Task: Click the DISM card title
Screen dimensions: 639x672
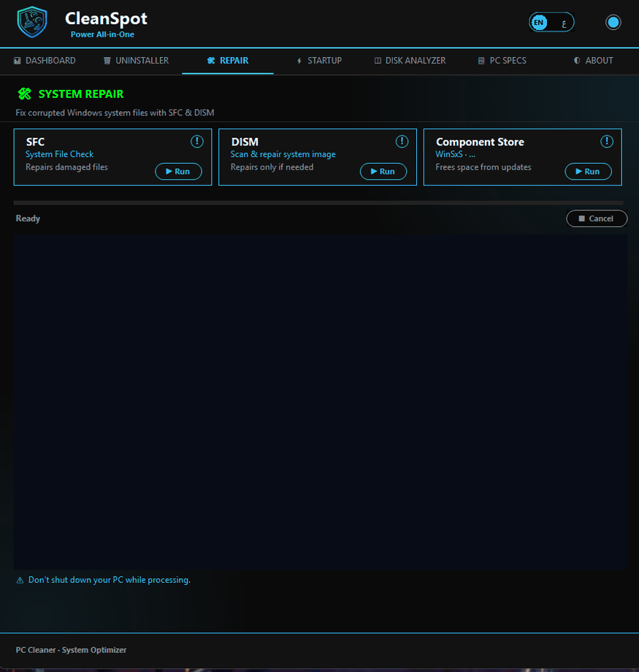Action: point(245,142)
